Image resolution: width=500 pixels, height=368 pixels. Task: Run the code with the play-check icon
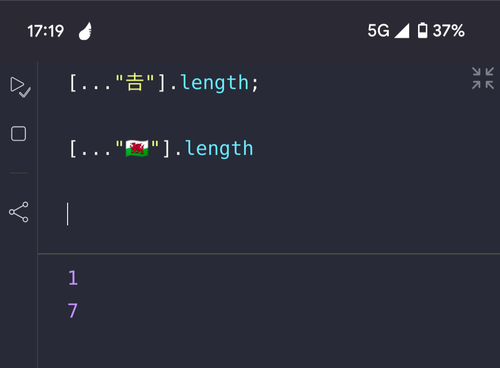pyautogui.click(x=20, y=87)
